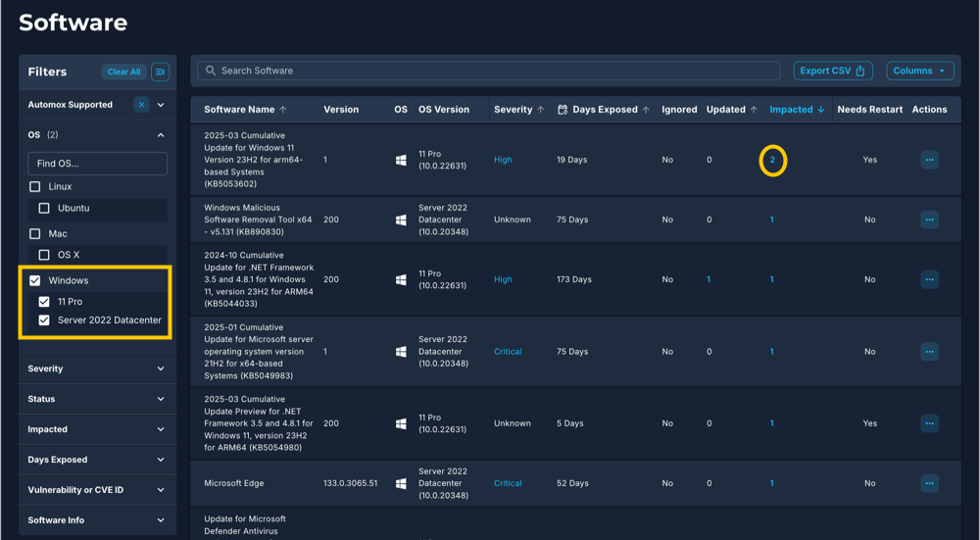
Task: Expand the Software Info filter section
Action: pos(161,520)
